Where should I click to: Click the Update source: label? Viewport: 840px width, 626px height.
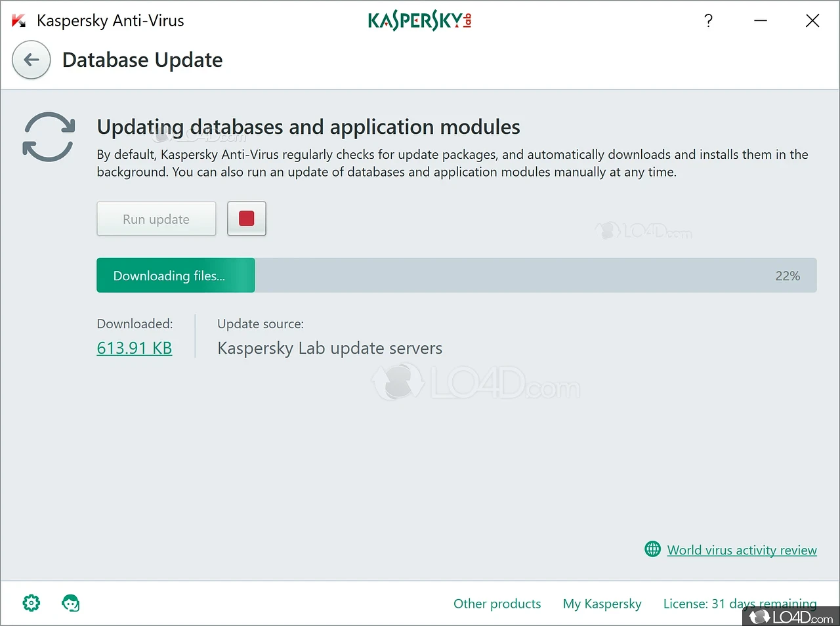(261, 323)
